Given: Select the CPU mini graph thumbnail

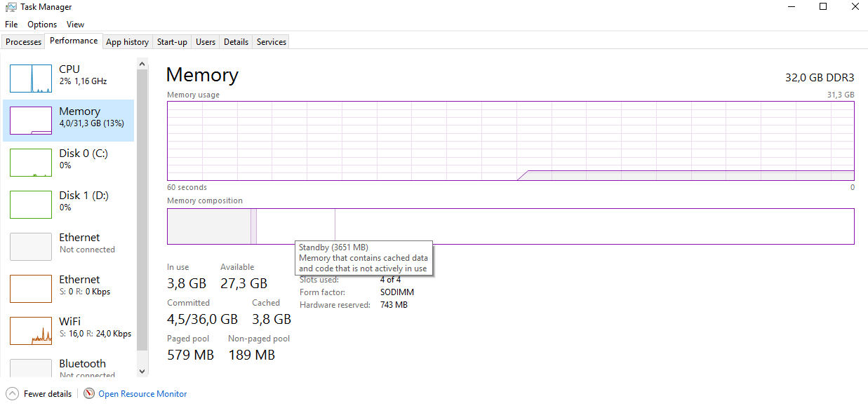Looking at the screenshot, I should [x=31, y=79].
